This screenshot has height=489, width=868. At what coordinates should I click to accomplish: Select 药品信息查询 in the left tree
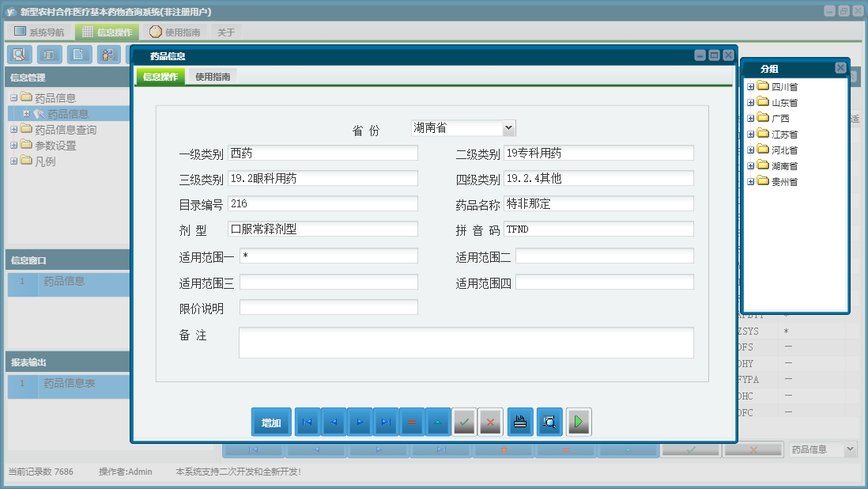[66, 130]
